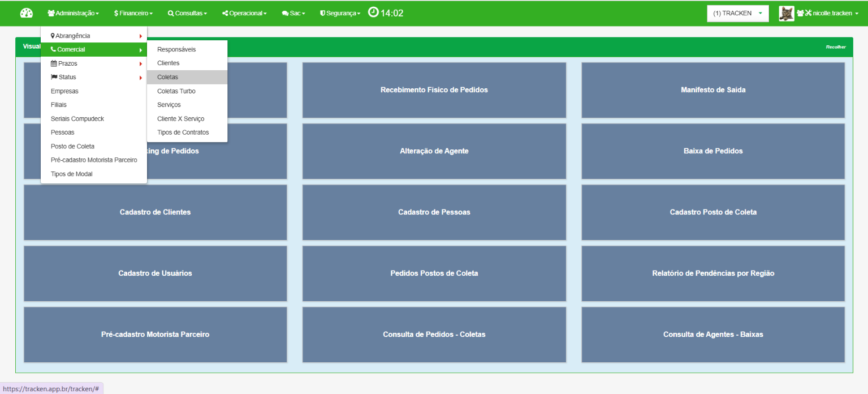Viewport: 868px width, 394px height.
Task: Click the Recolher link
Action: pos(836,47)
